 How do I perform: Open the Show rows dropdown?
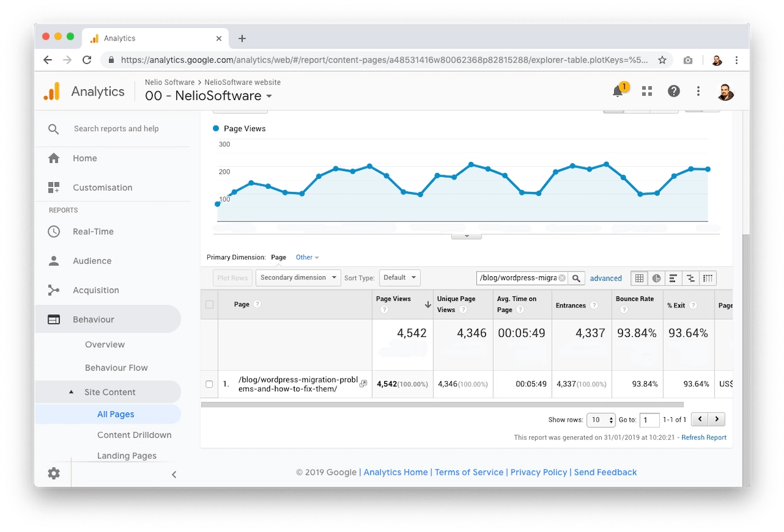point(600,420)
